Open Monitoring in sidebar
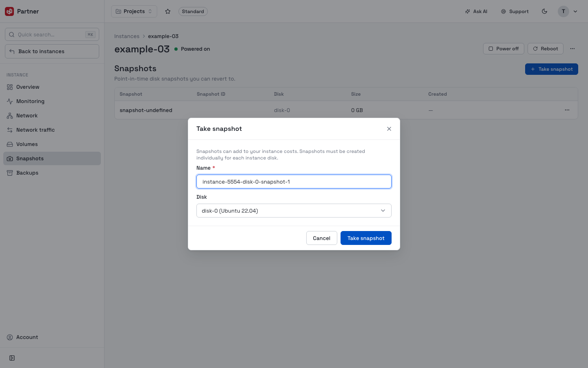Image resolution: width=588 pixels, height=368 pixels. click(x=52, y=101)
